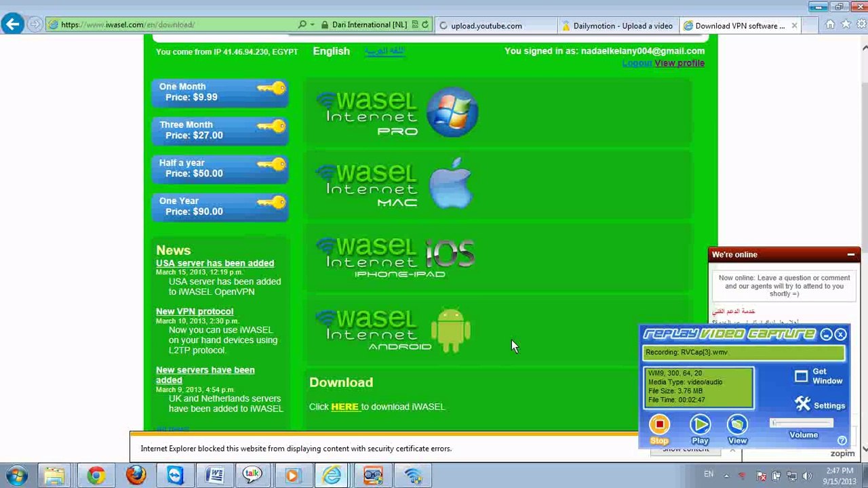Click the 'File Size: 3.76 MB' readout
The image size is (868, 488).
pos(675,391)
